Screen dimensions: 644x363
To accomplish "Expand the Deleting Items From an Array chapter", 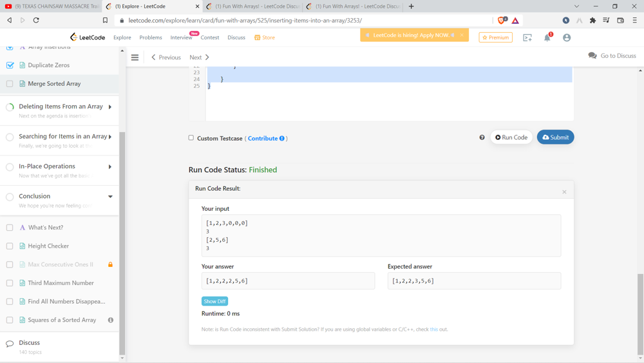I will tap(110, 107).
